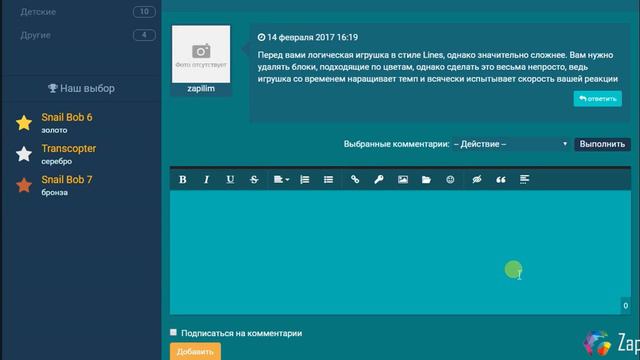Click the серебро label under Transcopter

pos(56,161)
